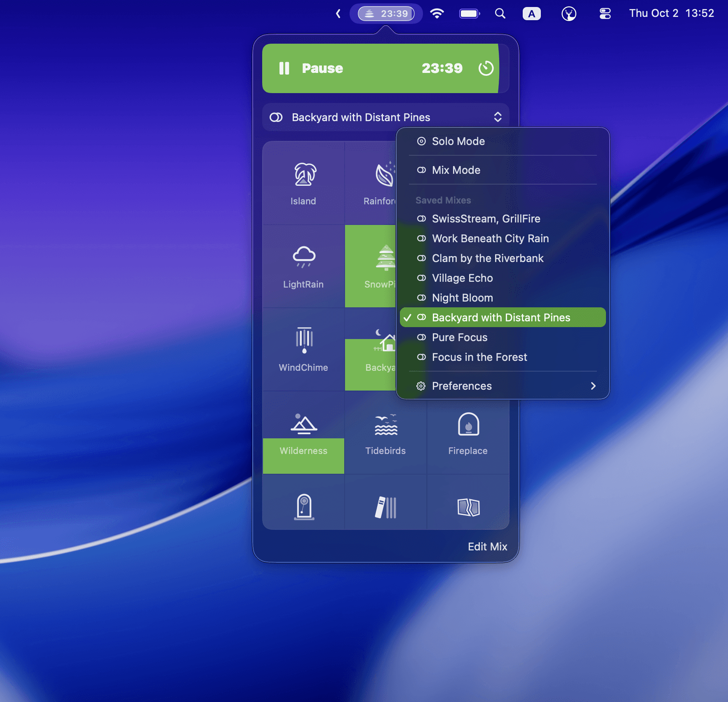This screenshot has height=702, width=728.
Task: Open the Backyard with Distant Pines mix selector
Action: [386, 117]
